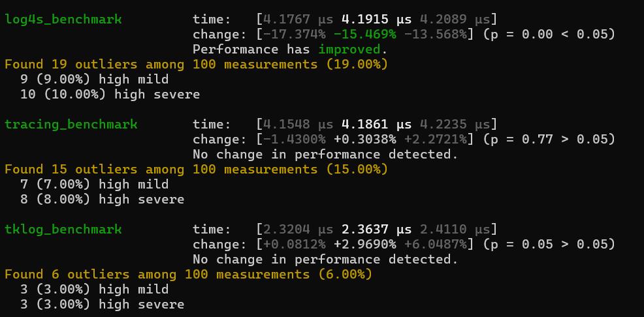
Task: Click the "7 (7.00%) high mild" line
Action: click(x=94, y=184)
